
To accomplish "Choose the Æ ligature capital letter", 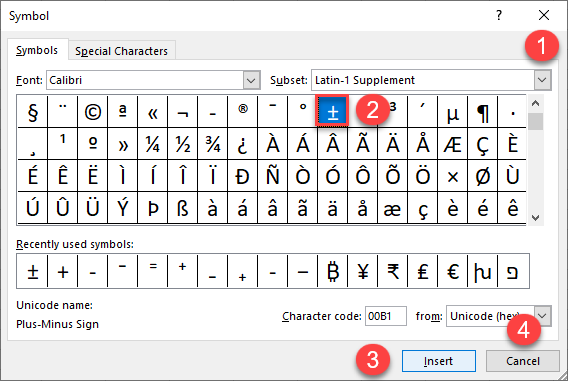I will coord(453,144).
